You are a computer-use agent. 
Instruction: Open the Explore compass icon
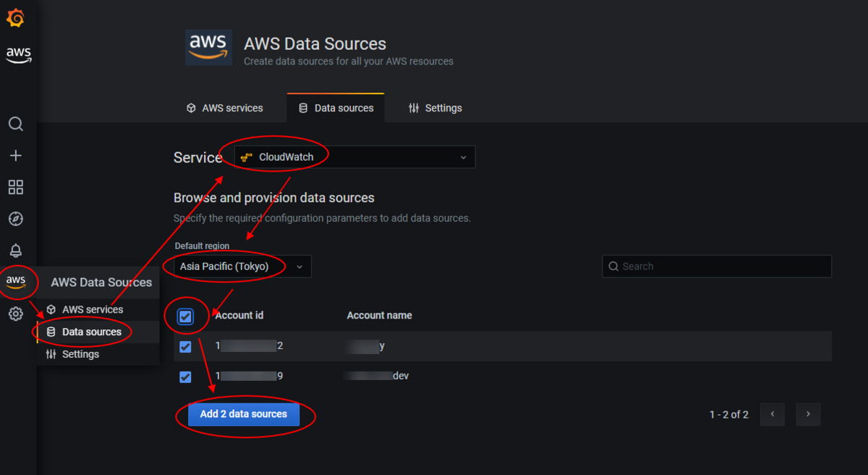[15, 219]
